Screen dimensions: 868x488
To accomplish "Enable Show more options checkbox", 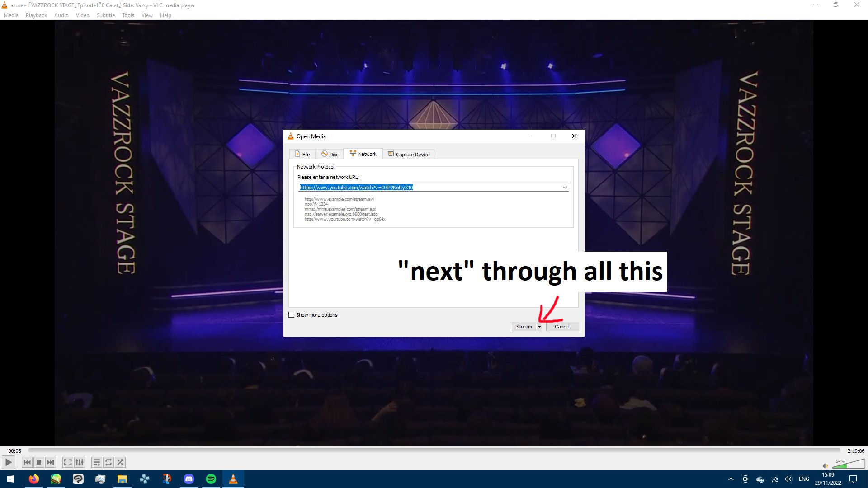I will tap(292, 315).
